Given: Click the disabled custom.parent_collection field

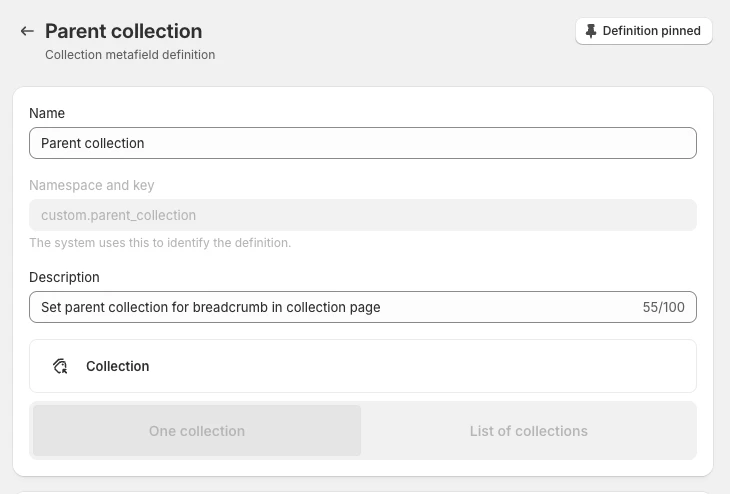Looking at the screenshot, I should coord(362,215).
